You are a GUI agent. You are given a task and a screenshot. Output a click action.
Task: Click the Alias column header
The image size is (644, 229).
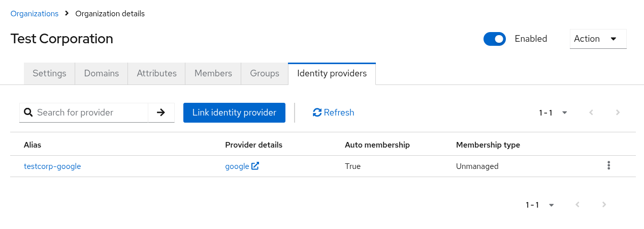pyautogui.click(x=33, y=145)
